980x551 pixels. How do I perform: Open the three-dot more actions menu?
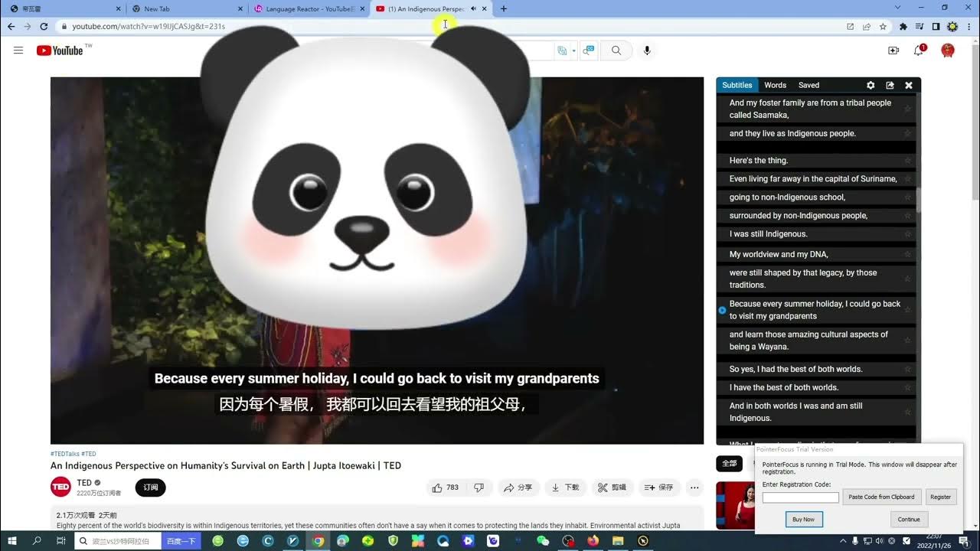[694, 487]
